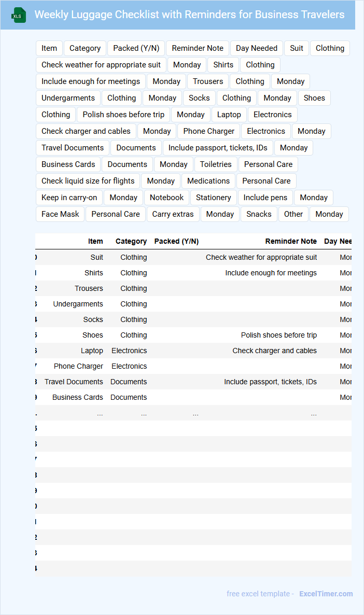Viewport: 364px width, 615px height.
Task: Select the 'Include passport, tickets, IDs' chip
Action: pyautogui.click(x=218, y=148)
